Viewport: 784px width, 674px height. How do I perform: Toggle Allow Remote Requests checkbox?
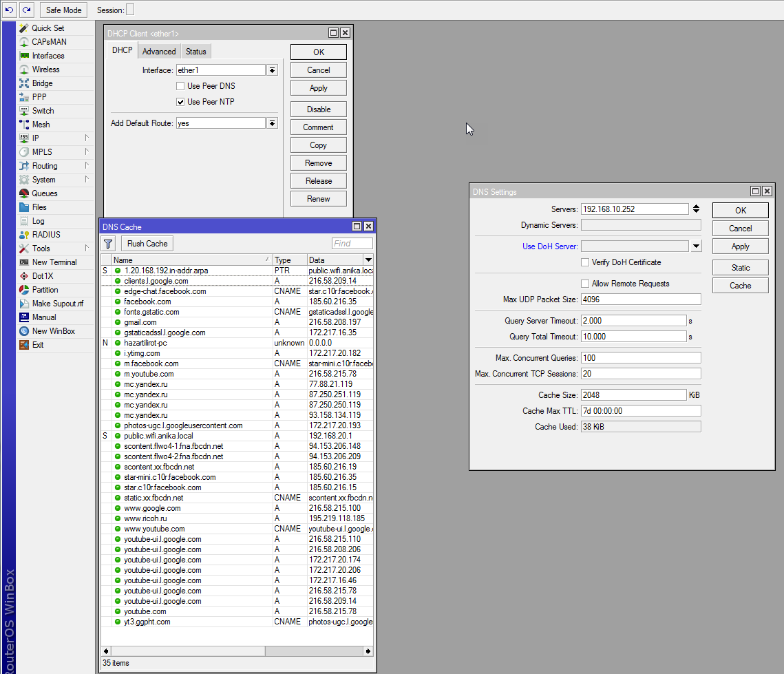(x=585, y=284)
